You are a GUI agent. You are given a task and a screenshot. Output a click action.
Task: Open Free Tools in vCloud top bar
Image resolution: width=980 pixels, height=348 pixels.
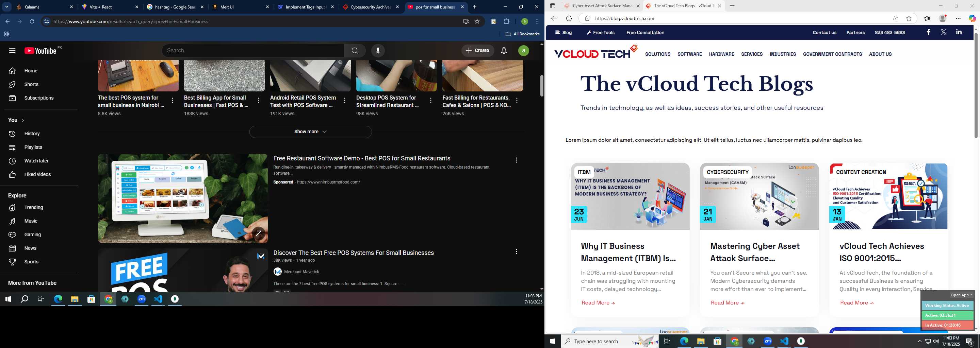pos(601,33)
